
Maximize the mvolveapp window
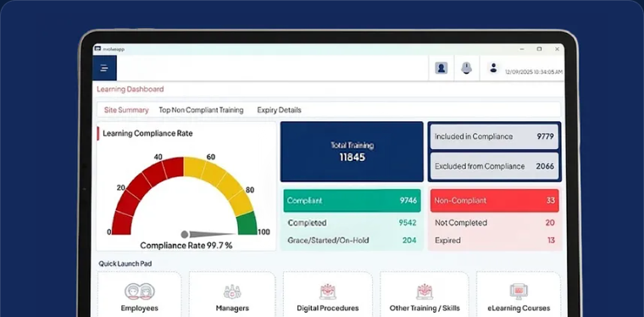click(539, 49)
